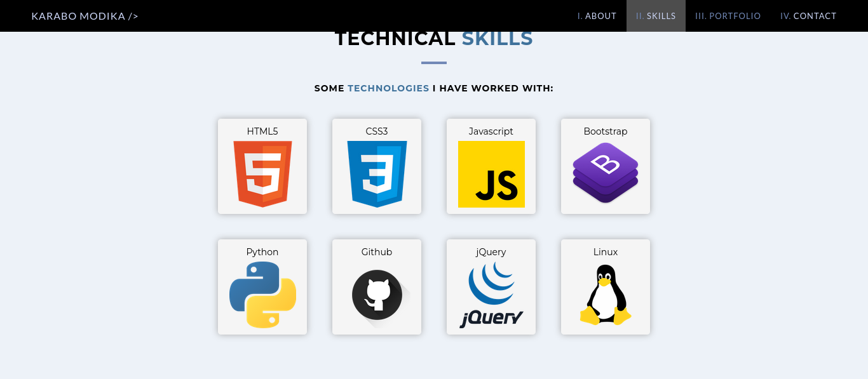Click the 'Linux' card label

pyautogui.click(x=606, y=252)
